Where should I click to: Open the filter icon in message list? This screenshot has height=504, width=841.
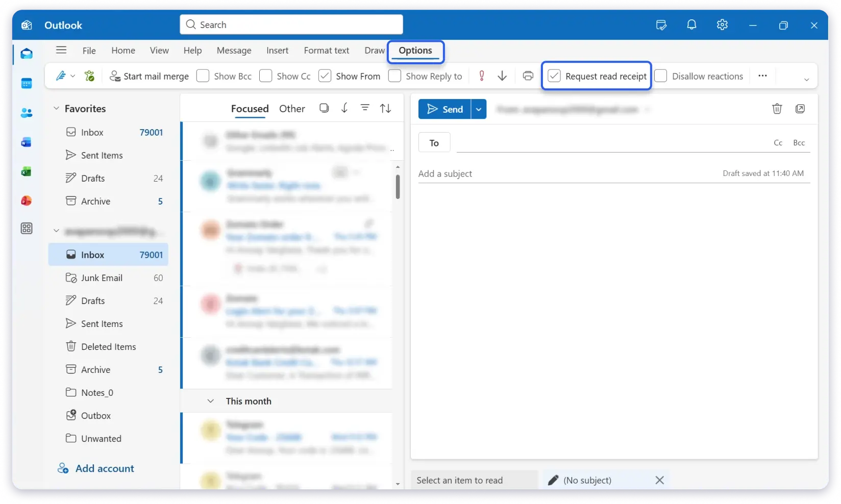(365, 108)
